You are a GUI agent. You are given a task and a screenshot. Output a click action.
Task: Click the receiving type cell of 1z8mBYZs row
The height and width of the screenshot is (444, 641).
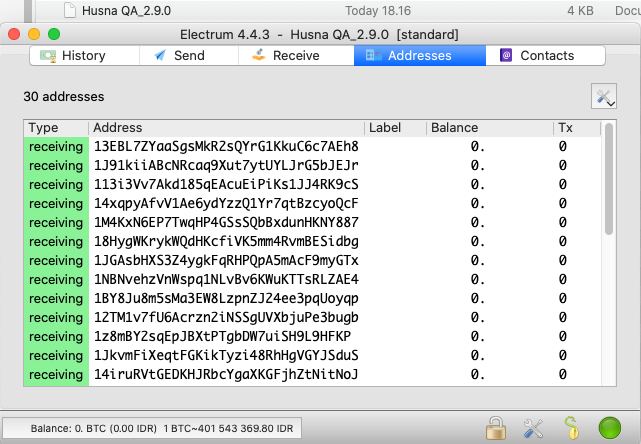[x=56, y=336]
